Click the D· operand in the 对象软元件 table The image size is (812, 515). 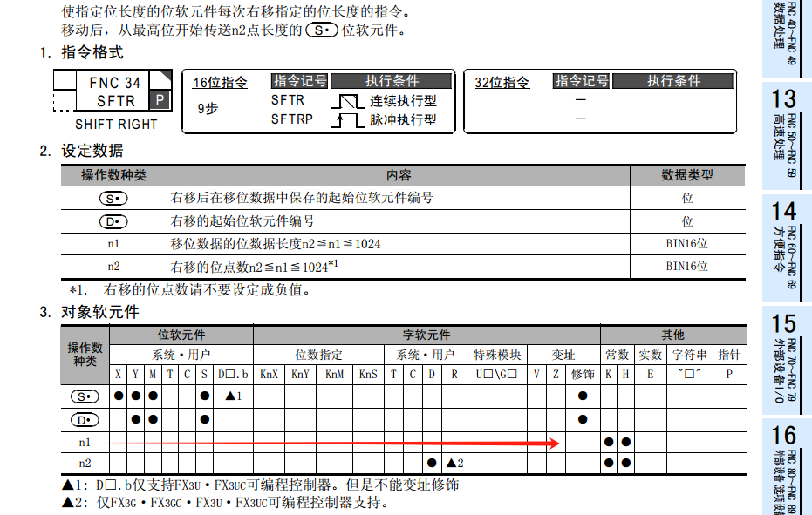[85, 419]
